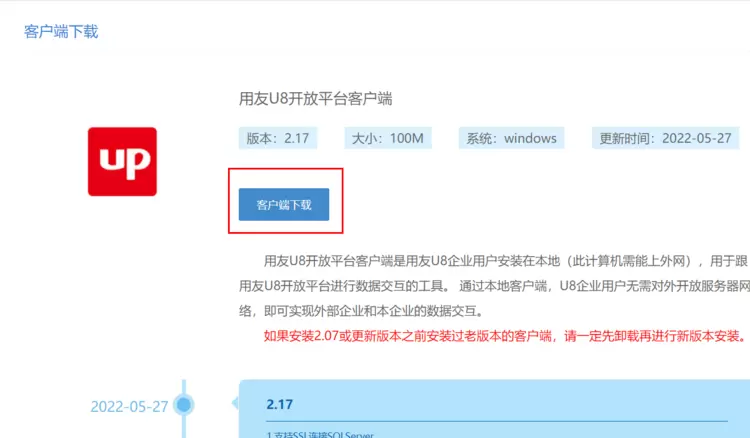Click the 客户端下载 page heading
This screenshot has width=750, height=438.
(x=61, y=31)
